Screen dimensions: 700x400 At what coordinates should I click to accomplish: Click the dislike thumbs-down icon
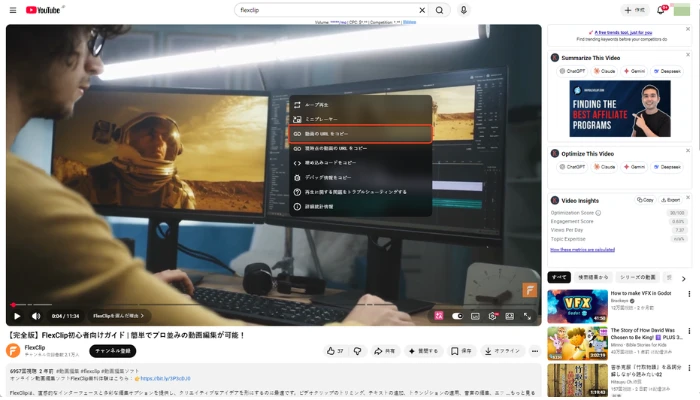pyautogui.click(x=358, y=351)
